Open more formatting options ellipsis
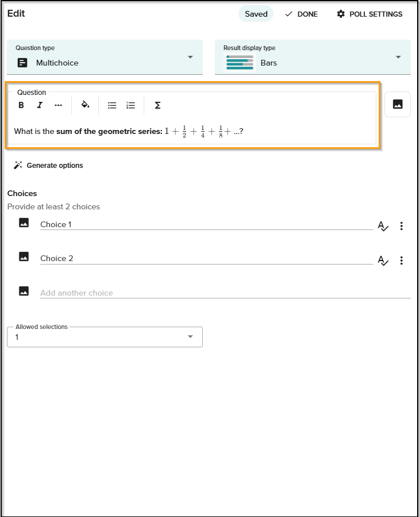The width and height of the screenshot is (420, 517). pos(58,105)
